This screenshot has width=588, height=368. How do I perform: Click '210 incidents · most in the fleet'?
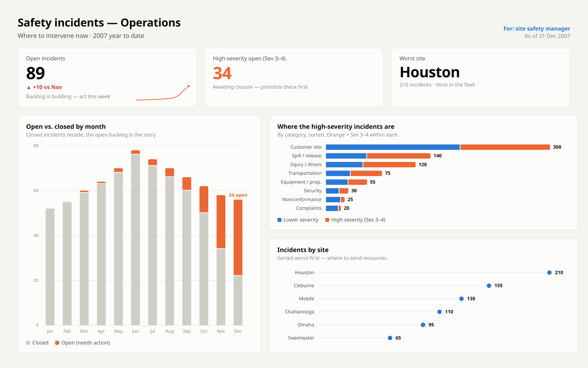[437, 85]
